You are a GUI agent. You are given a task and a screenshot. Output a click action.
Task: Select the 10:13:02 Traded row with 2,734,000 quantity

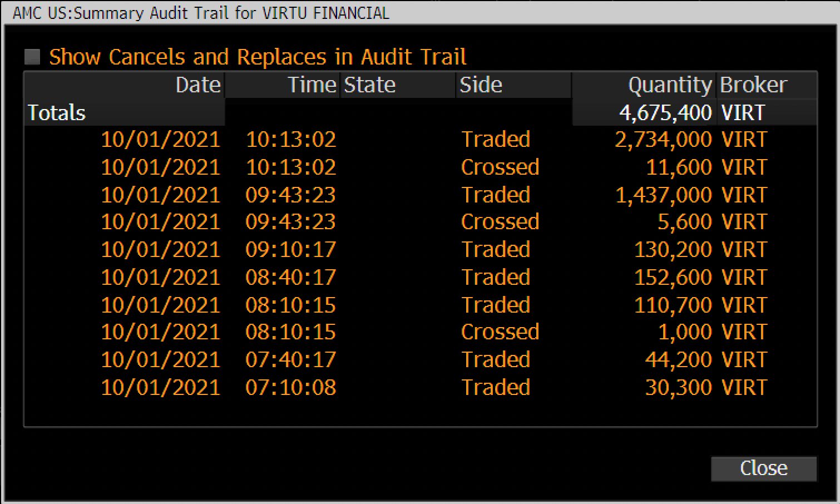pyautogui.click(x=389, y=140)
